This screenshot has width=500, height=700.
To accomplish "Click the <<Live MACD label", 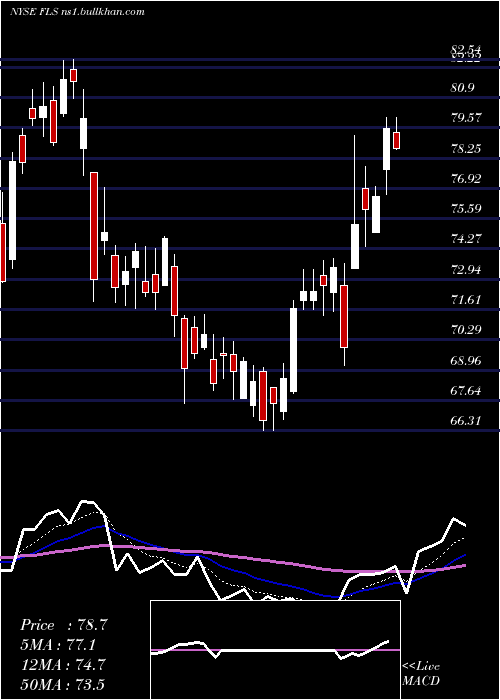I will [x=421, y=673].
